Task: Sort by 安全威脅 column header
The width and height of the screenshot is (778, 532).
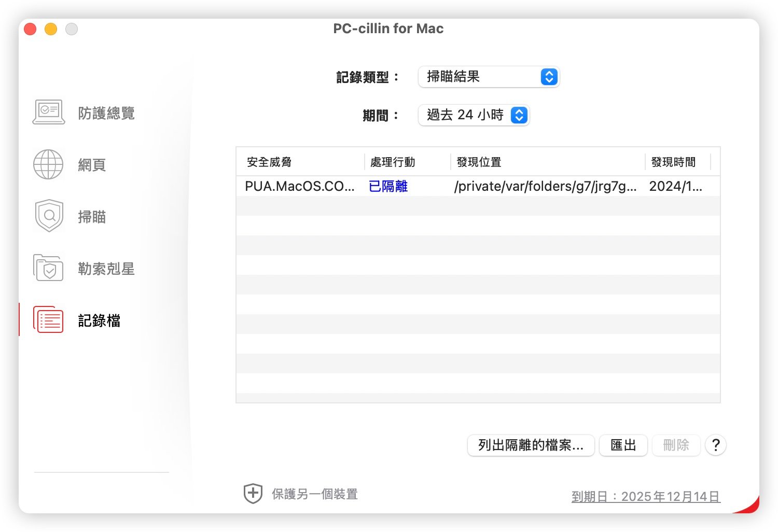Action: pos(269,162)
